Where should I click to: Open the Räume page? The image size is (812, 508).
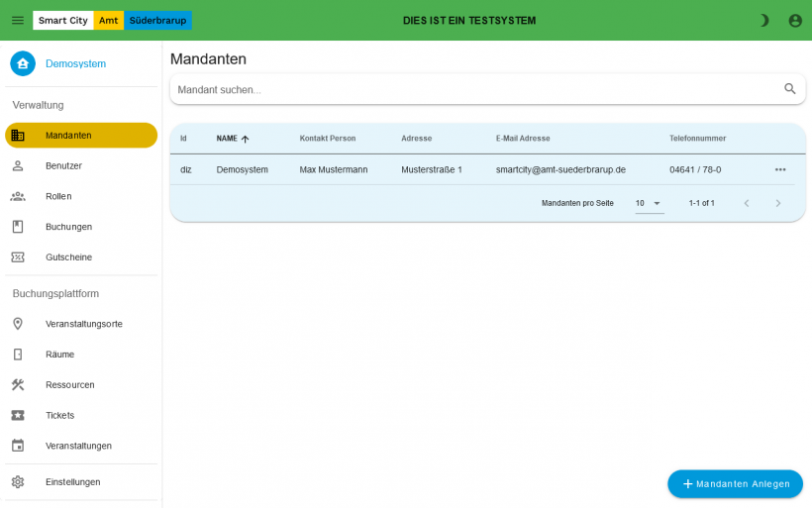click(x=59, y=355)
